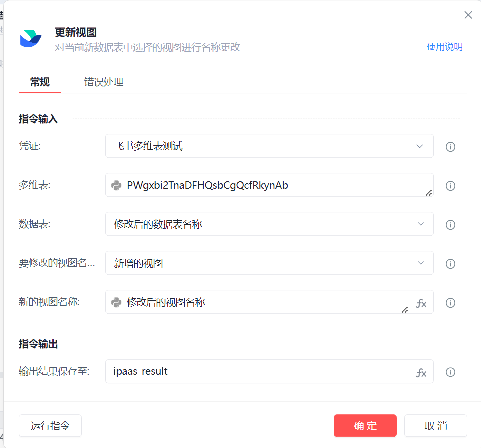
Task: Click the info icon beside 多维表 field
Action: click(450, 186)
